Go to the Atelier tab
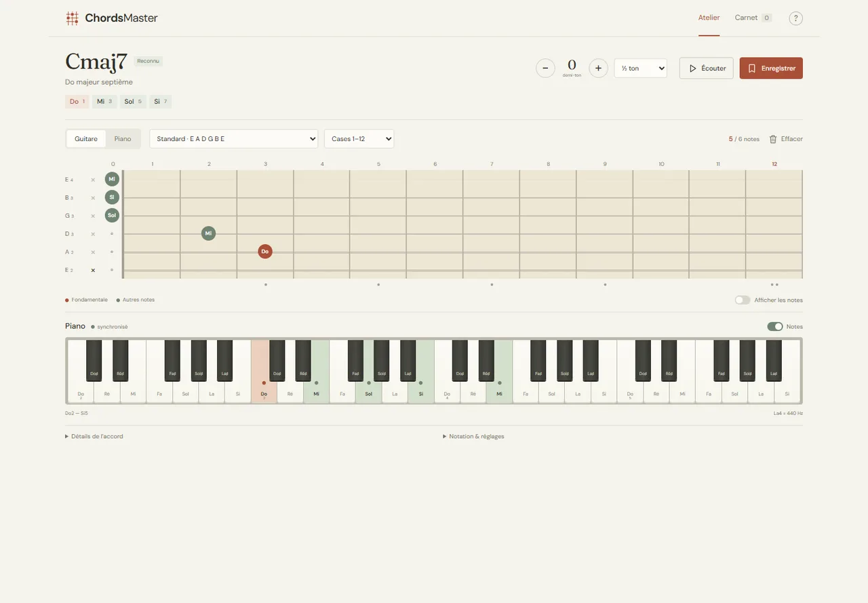The image size is (868, 603). 709,18
